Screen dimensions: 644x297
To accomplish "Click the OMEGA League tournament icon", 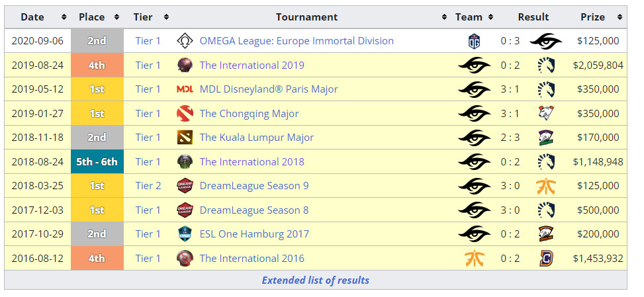I will (x=185, y=41).
